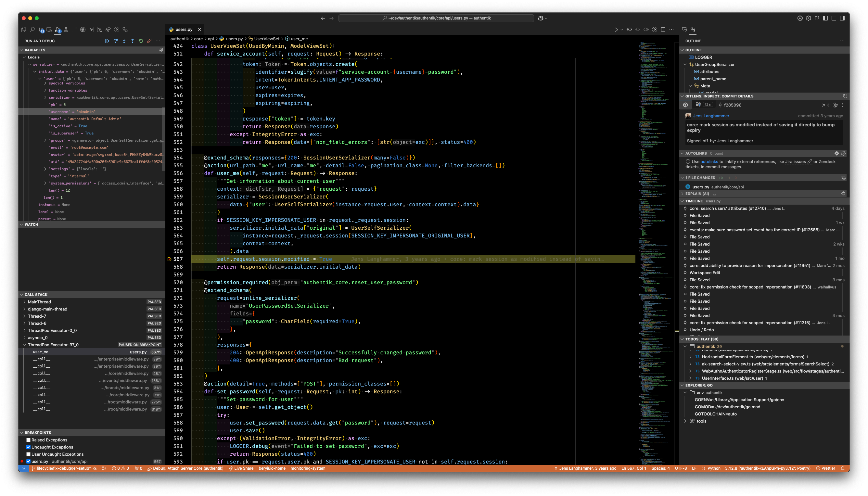868x496 pixels.
Task: Disable the Uncaught Exceptions checkbox
Action: (x=29, y=447)
